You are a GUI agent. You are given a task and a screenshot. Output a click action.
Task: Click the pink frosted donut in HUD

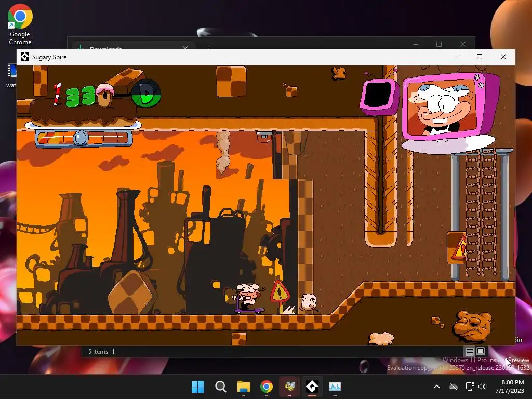tap(104, 96)
